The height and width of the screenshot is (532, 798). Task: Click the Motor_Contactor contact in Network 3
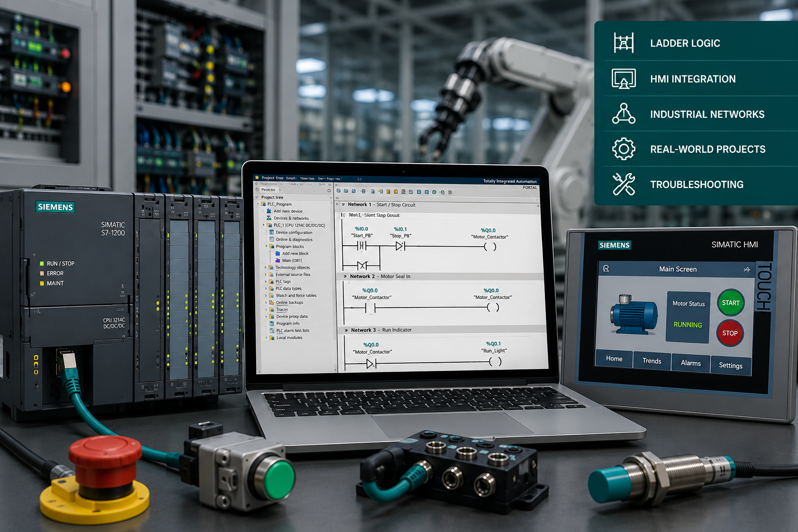pos(371,364)
